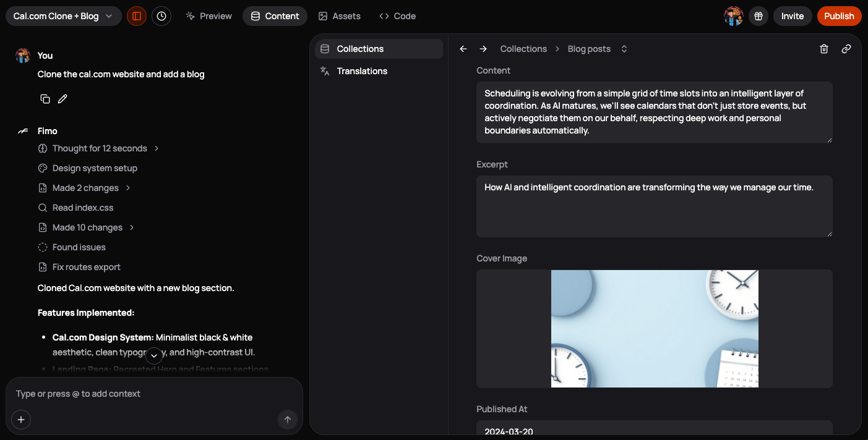Navigate forward with the right arrow icon

click(483, 48)
